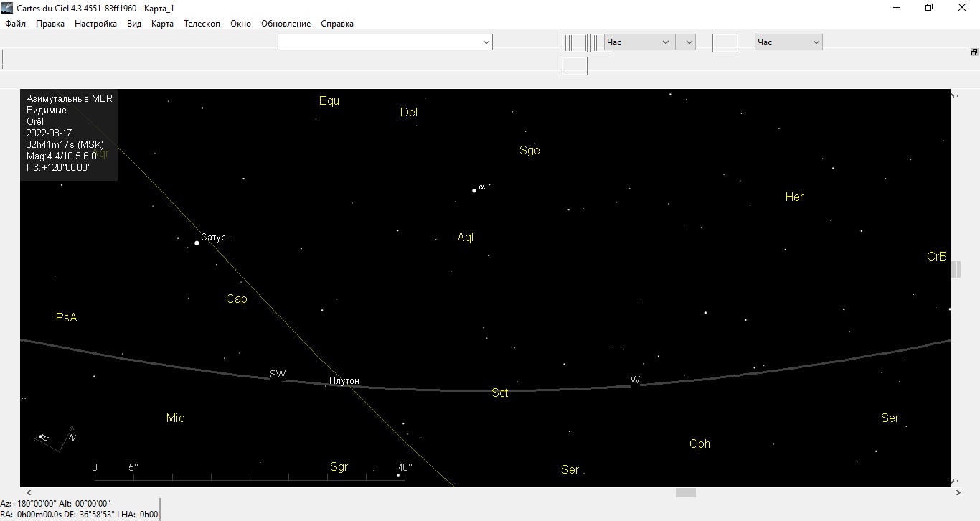
Task: Expand the wide search combo box arrow
Action: pyautogui.click(x=486, y=42)
